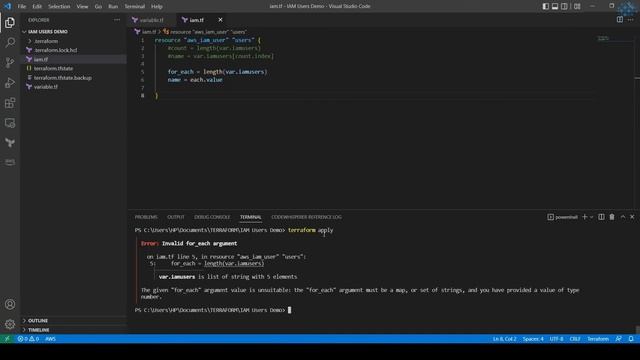Screen dimensions: 640x360
Task: Click the feedback icon in status bar
Action: 619,339
